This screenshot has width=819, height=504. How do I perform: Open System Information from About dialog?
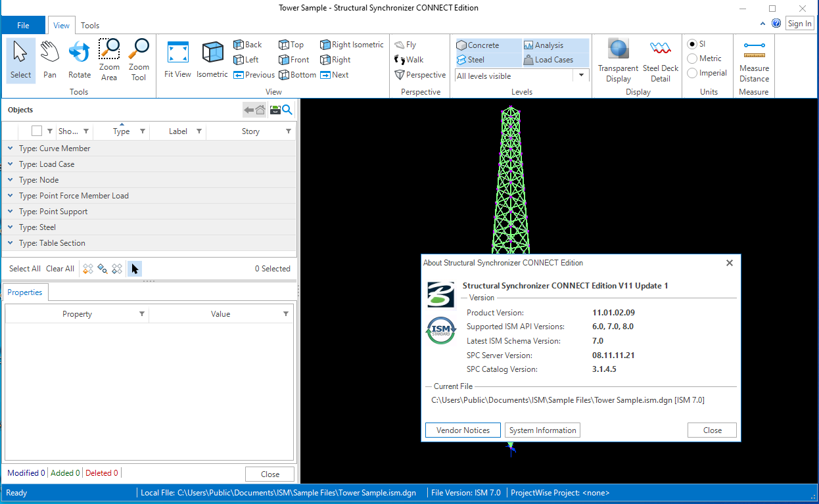coord(543,430)
